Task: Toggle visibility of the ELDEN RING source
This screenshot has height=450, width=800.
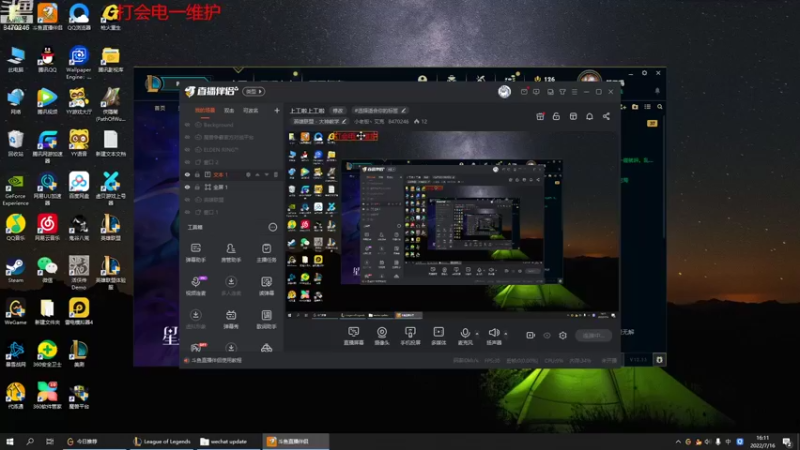Action: tap(188, 149)
